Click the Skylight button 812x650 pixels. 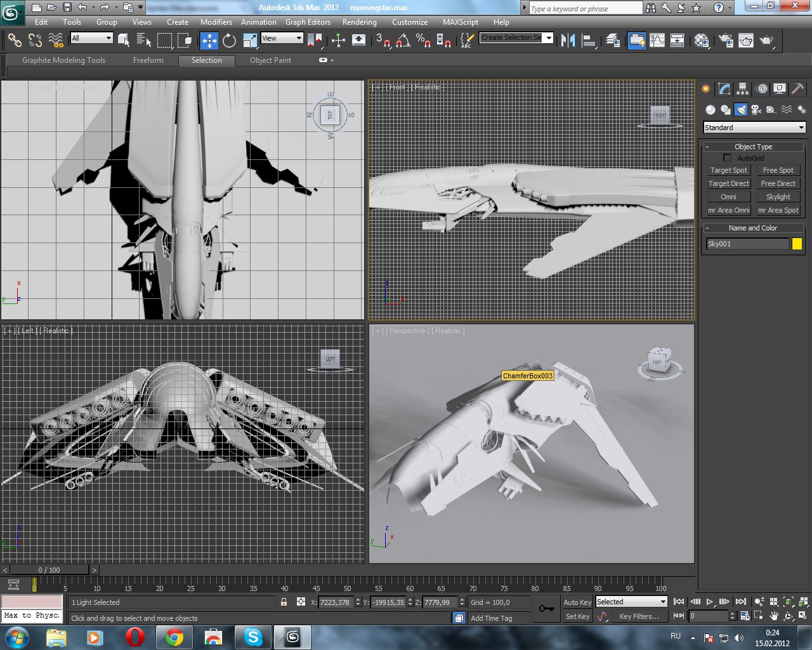click(x=778, y=197)
